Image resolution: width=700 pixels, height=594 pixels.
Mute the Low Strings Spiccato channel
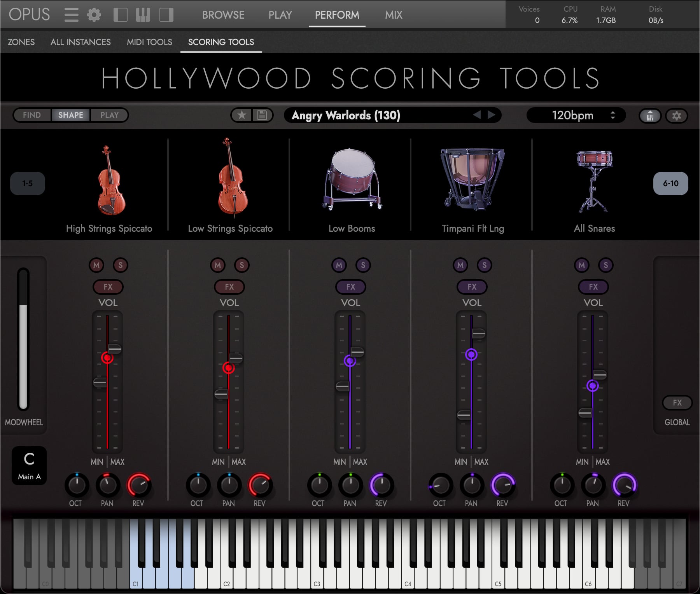[x=218, y=265]
